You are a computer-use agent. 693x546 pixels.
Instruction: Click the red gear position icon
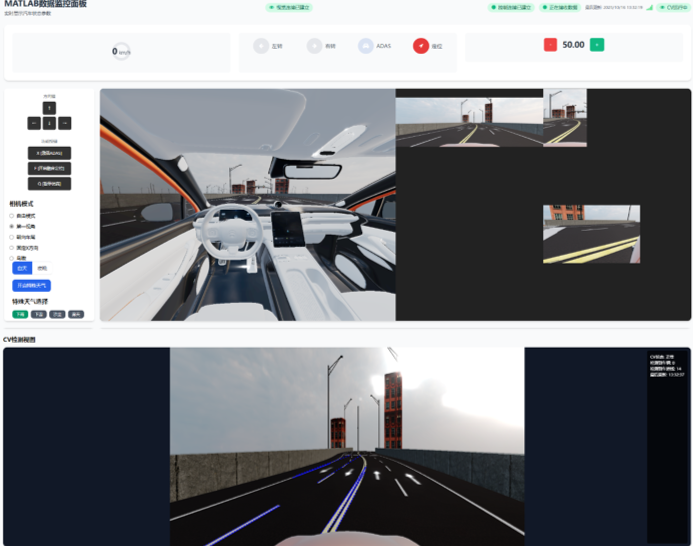pyautogui.click(x=421, y=45)
